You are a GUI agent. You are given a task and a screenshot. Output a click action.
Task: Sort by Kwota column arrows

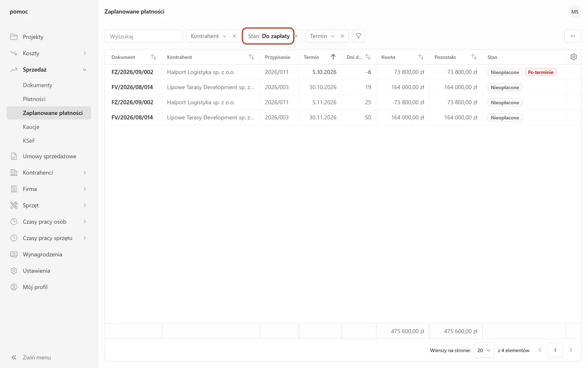pos(421,57)
